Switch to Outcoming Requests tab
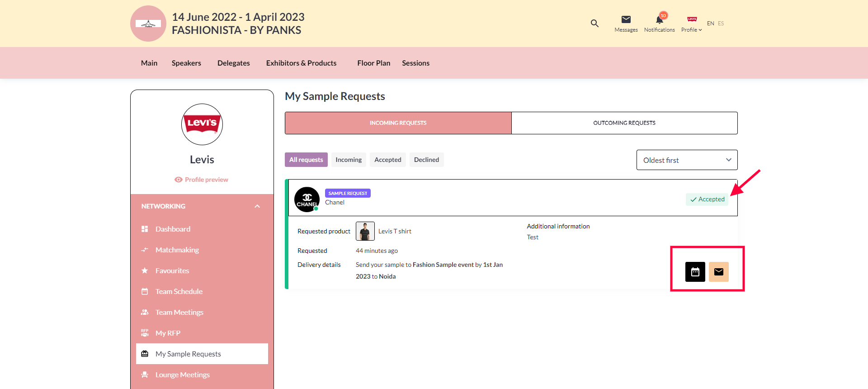The height and width of the screenshot is (389, 868). pyautogui.click(x=624, y=123)
